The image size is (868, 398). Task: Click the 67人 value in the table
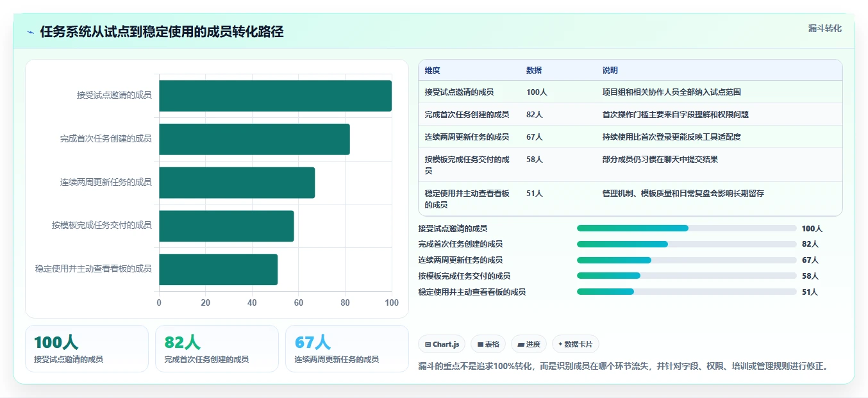coord(535,137)
